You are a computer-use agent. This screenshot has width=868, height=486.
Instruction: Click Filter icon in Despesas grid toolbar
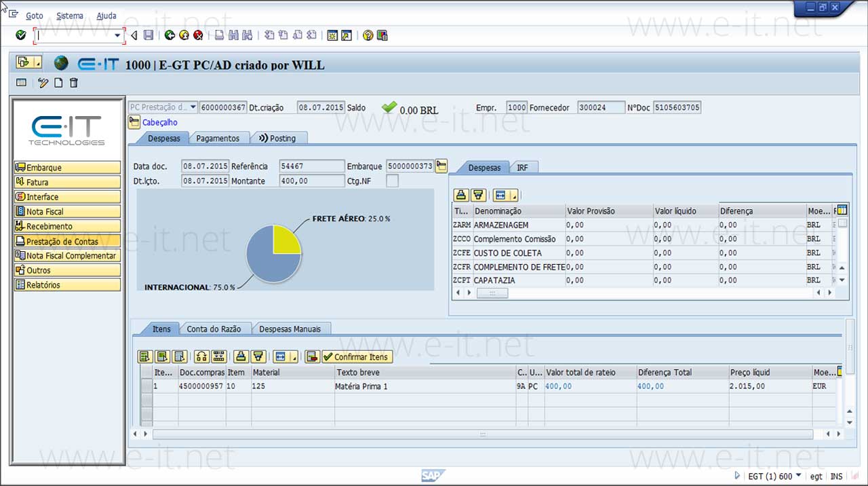click(478, 195)
